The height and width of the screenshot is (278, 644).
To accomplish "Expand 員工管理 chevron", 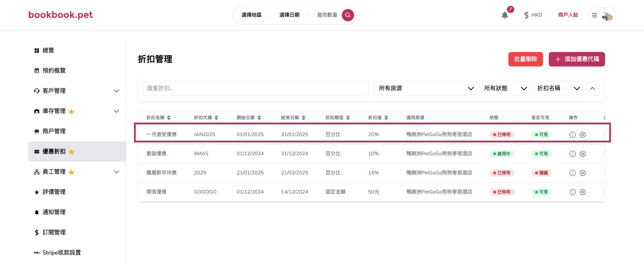I will pyautogui.click(x=116, y=172).
